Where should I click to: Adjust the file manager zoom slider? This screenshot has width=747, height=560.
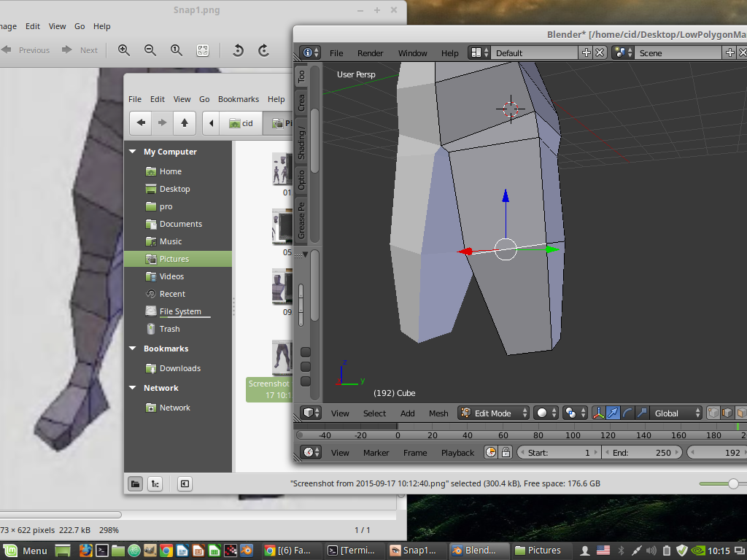pos(733,484)
